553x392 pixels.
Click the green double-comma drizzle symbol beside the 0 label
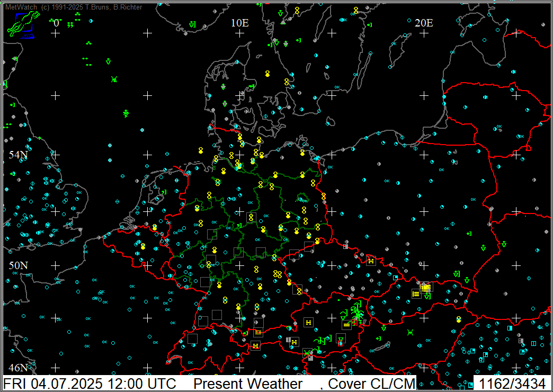(x=70, y=25)
